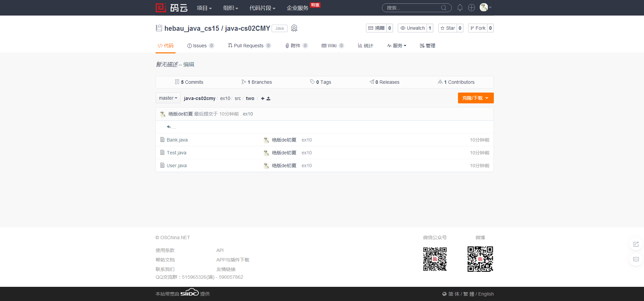This screenshot has width=644, height=301.
Task: Click the Gitee 码云 logo
Action: click(x=171, y=8)
